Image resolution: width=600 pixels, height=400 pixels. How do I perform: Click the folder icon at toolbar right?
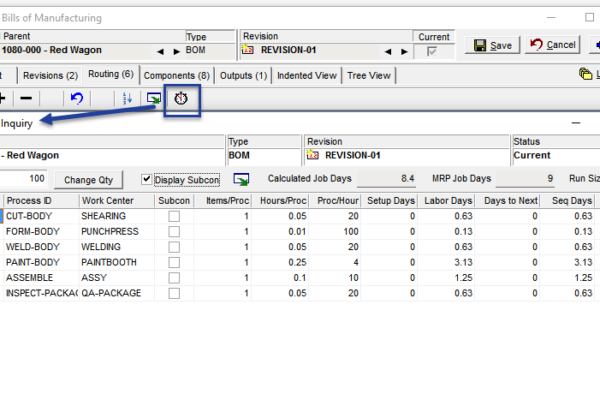coord(585,74)
